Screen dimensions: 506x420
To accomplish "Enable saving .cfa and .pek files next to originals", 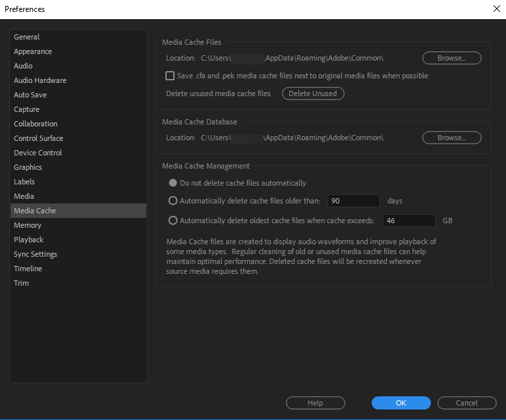I will click(x=170, y=76).
